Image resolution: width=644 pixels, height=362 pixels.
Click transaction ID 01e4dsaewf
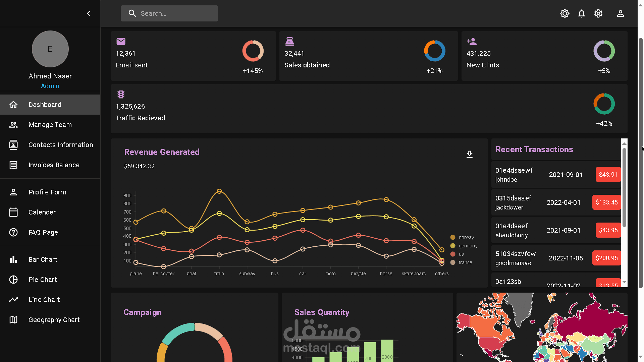tap(514, 170)
